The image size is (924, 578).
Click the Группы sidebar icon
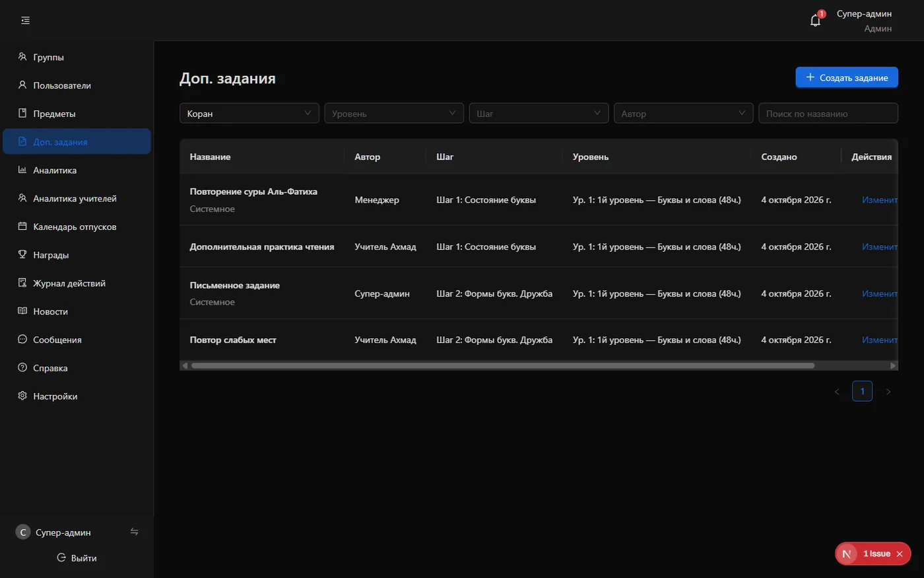(x=22, y=57)
